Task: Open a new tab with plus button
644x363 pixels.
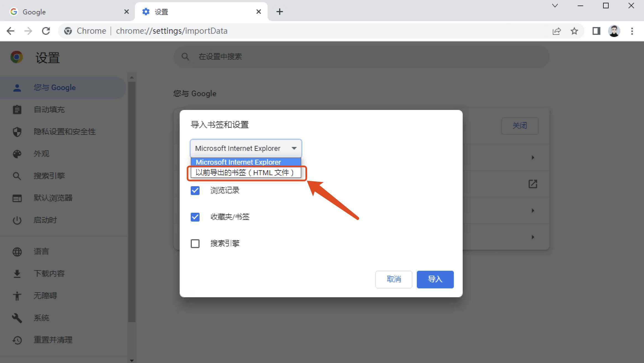Action: coord(280,12)
